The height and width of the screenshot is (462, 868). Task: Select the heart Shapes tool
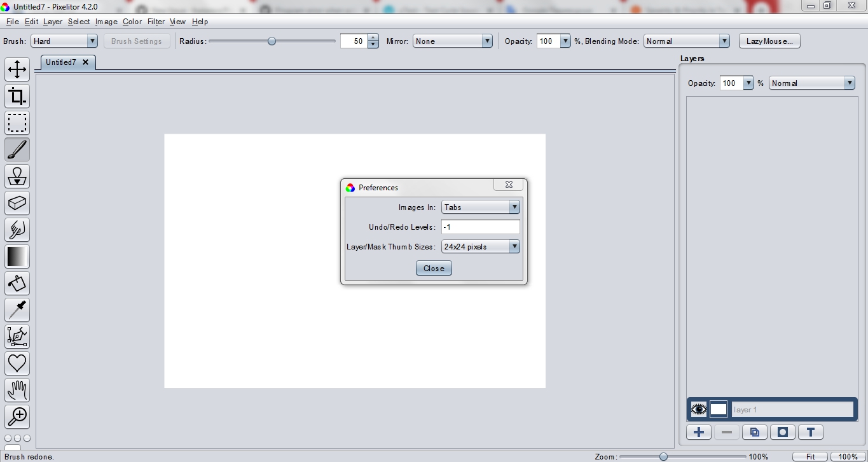tap(17, 363)
